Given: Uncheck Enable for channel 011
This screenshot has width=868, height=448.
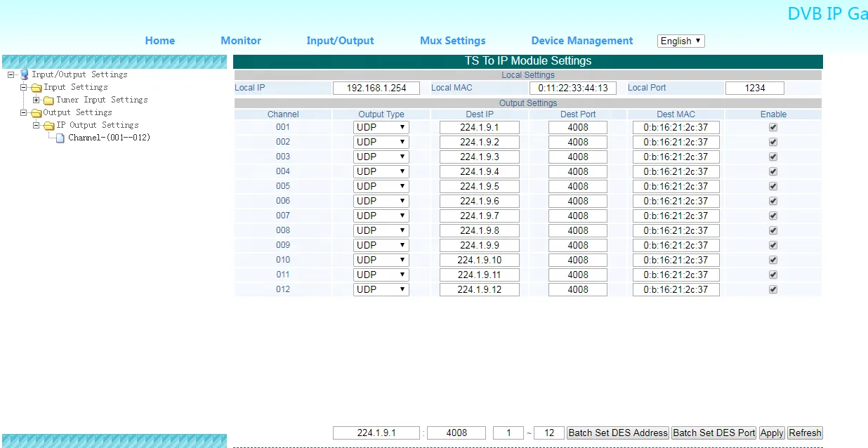Looking at the screenshot, I should tap(773, 275).
